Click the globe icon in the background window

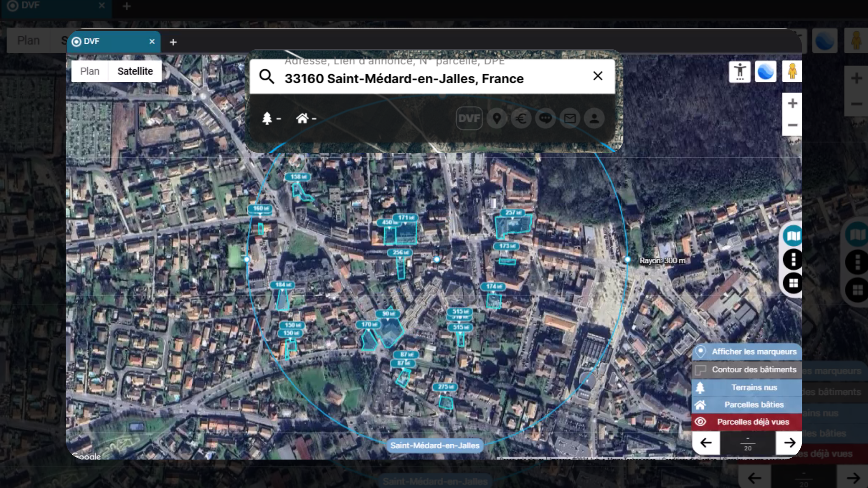825,40
